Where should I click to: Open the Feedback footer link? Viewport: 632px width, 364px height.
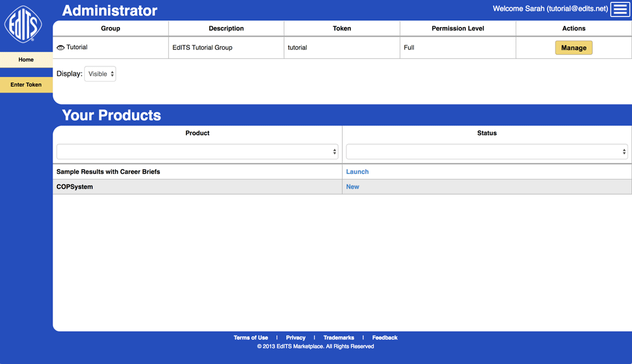pos(384,338)
